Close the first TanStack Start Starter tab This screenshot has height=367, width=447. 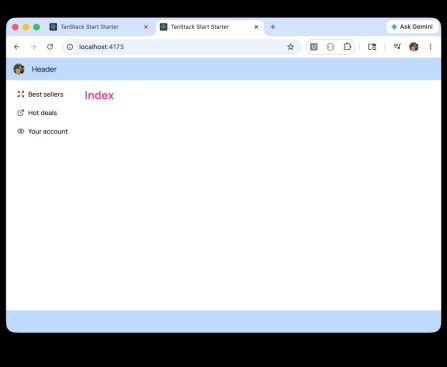click(x=146, y=27)
